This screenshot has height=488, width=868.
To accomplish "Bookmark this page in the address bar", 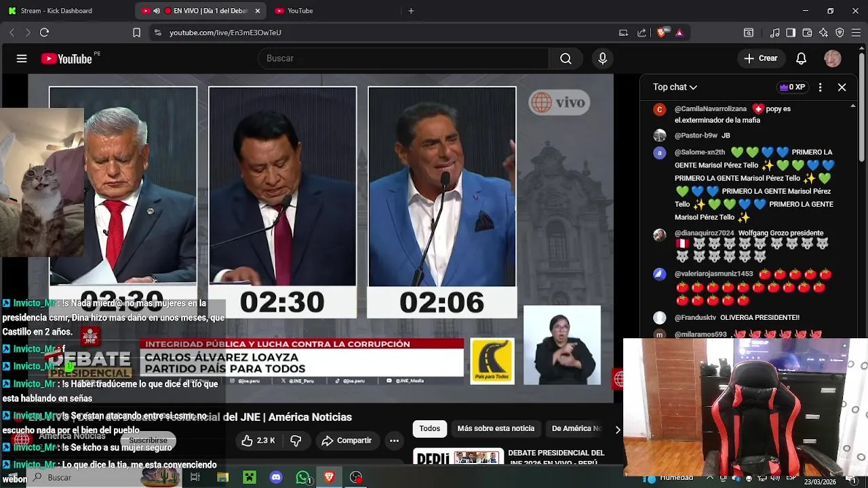I will click(136, 33).
